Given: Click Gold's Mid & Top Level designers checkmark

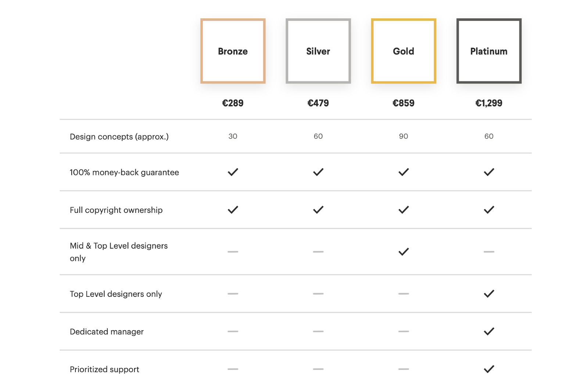Looking at the screenshot, I should click(404, 252).
